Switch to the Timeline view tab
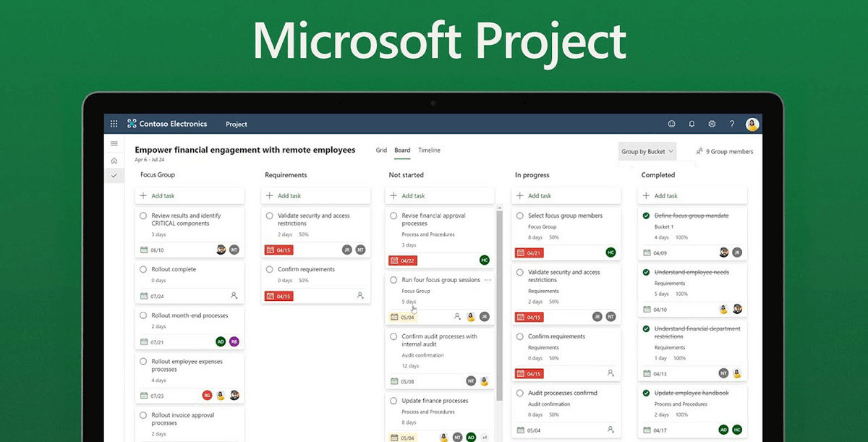Viewport: 868px width, 442px height. click(430, 150)
